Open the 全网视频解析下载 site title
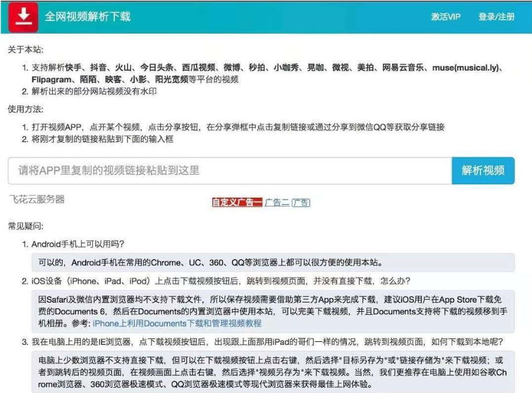 (x=88, y=17)
